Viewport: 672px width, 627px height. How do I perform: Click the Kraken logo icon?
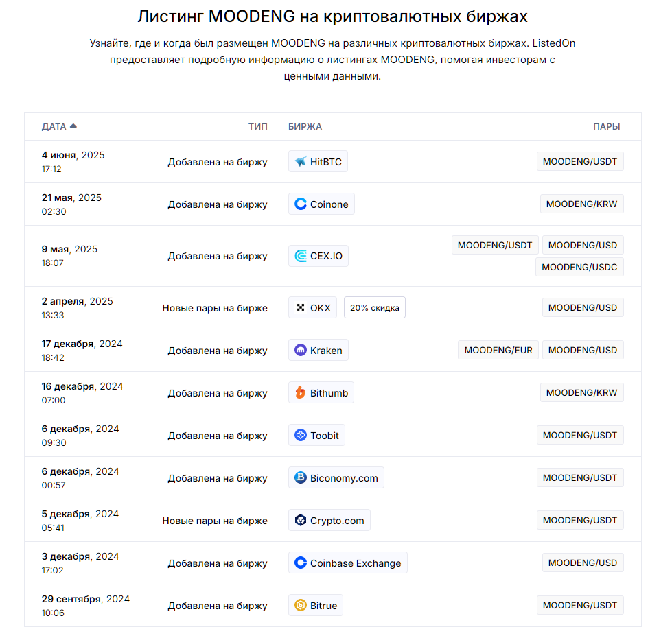(x=301, y=351)
